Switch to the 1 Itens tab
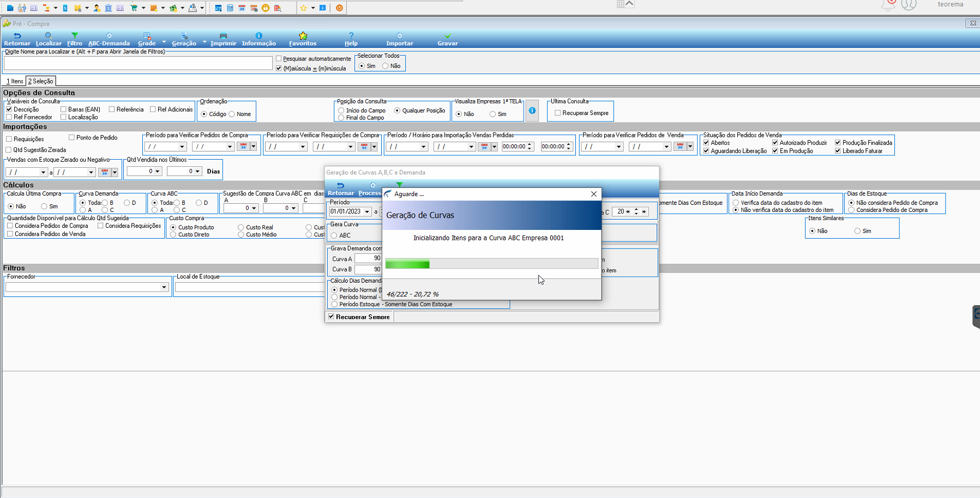Viewport: 980px width, 498px height. (x=15, y=81)
